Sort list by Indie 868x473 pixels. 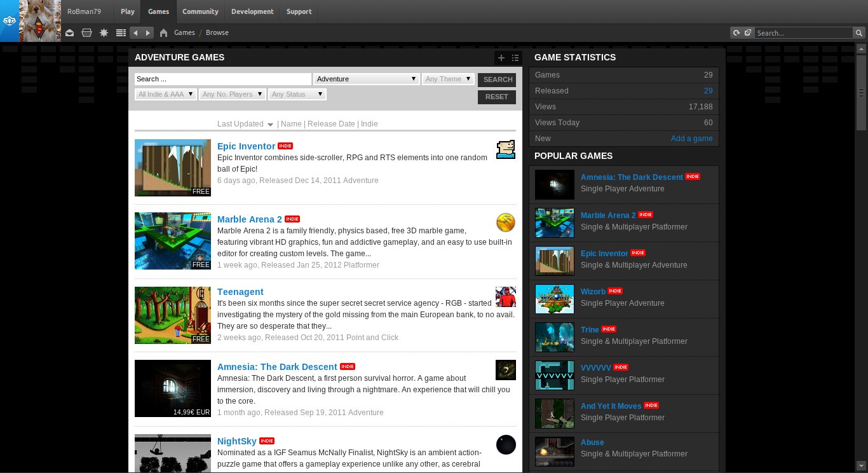pyautogui.click(x=369, y=124)
